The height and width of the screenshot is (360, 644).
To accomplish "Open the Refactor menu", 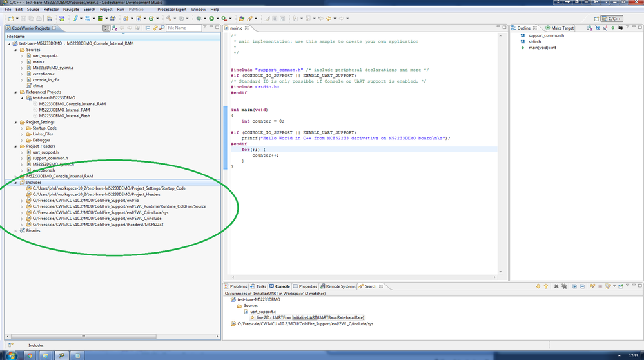I will point(51,9).
